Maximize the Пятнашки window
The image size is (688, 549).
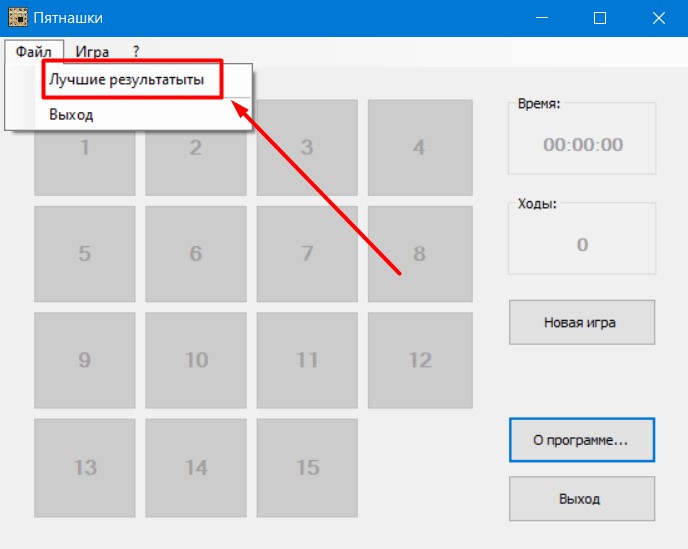pos(599,18)
